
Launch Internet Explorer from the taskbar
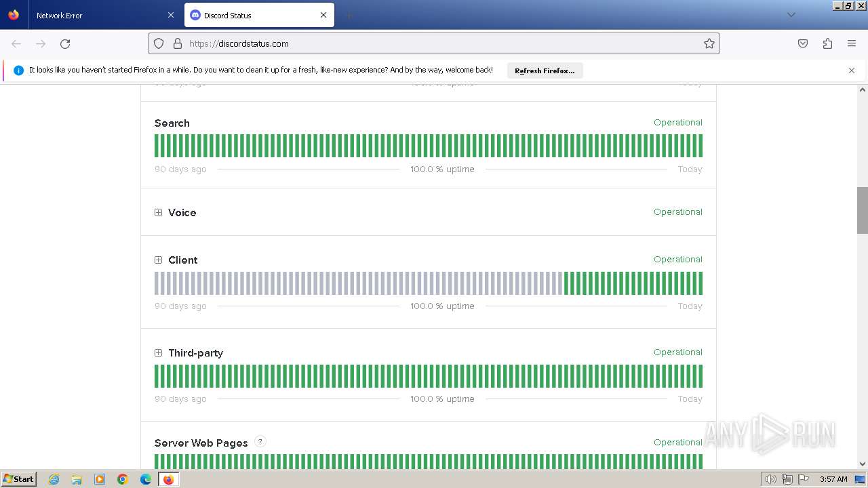54,479
